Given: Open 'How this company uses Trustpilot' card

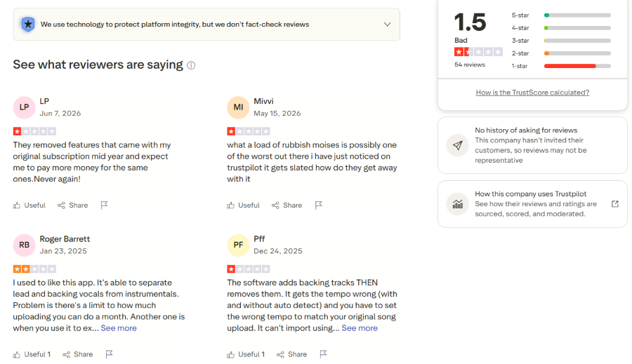Looking at the screenshot, I should (532, 204).
